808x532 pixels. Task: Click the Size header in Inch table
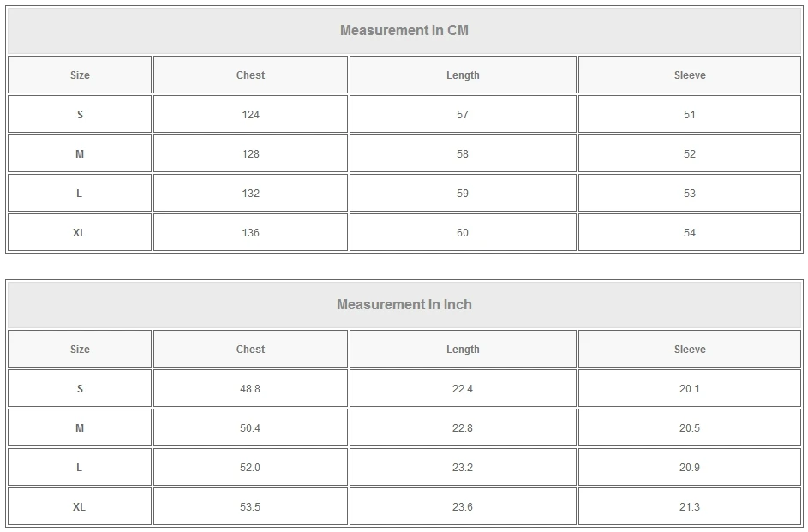(x=80, y=350)
